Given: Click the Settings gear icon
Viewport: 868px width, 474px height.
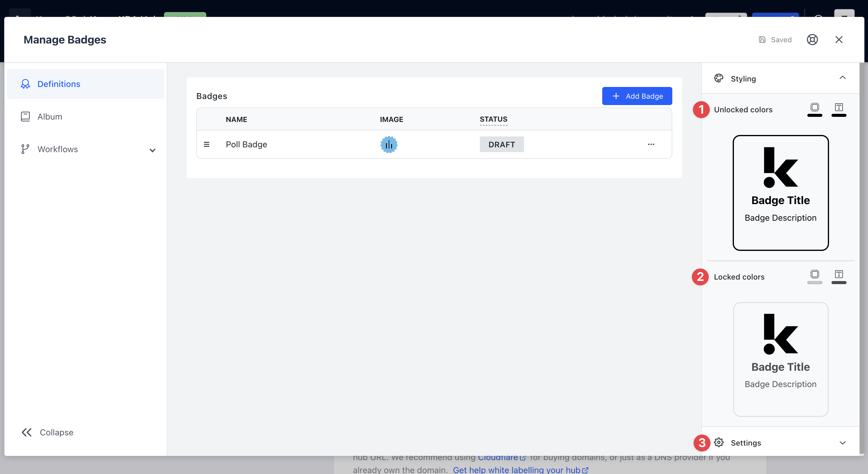Looking at the screenshot, I should 719,443.
